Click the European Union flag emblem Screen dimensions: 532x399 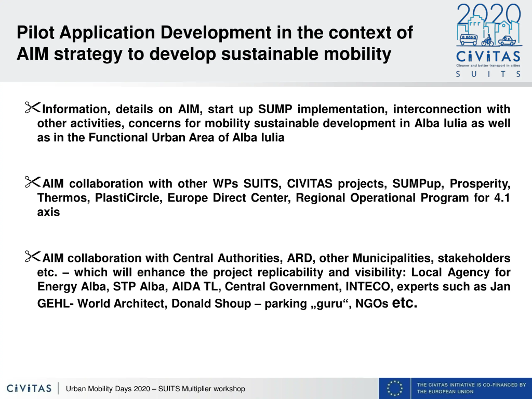point(395,388)
